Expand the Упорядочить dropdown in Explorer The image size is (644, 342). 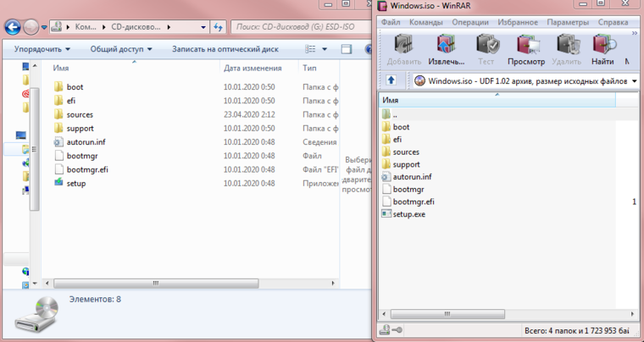pyautogui.click(x=42, y=49)
